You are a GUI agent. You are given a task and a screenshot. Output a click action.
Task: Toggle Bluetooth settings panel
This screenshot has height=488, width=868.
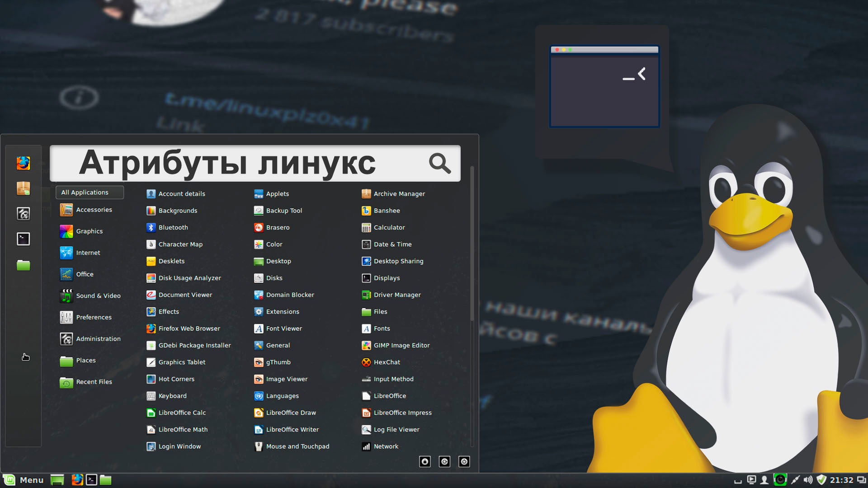coord(172,227)
